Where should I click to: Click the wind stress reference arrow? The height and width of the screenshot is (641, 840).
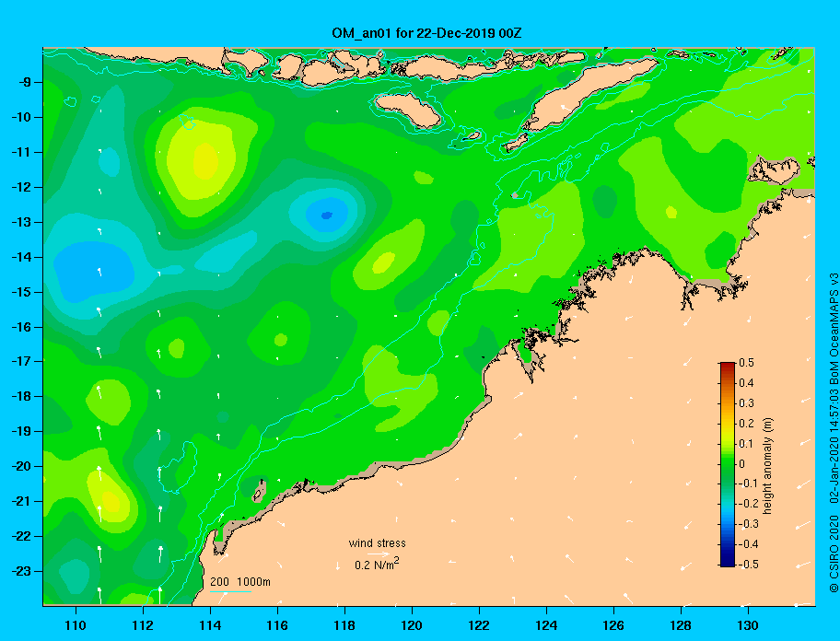(x=379, y=554)
